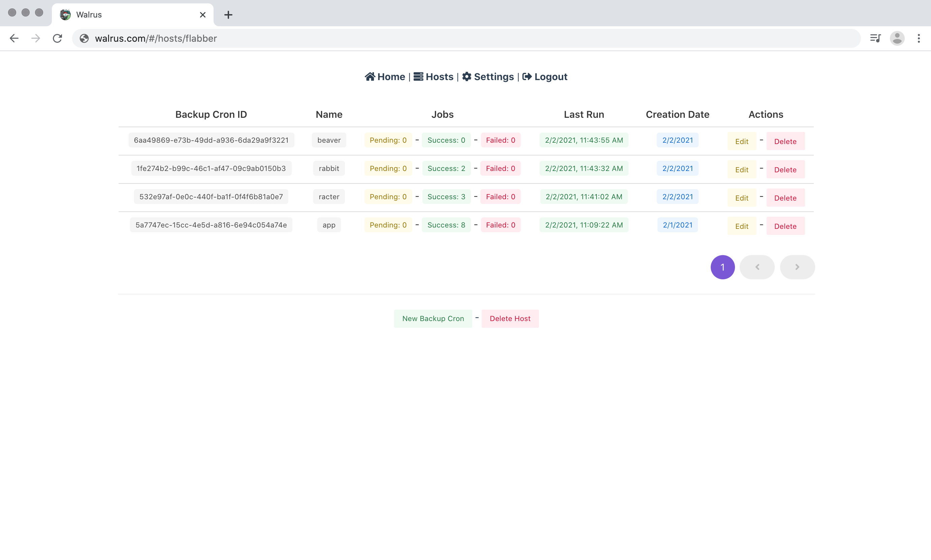Edit the beaver backup cron
Viewport: 931px width, 560px height.
pyautogui.click(x=741, y=141)
